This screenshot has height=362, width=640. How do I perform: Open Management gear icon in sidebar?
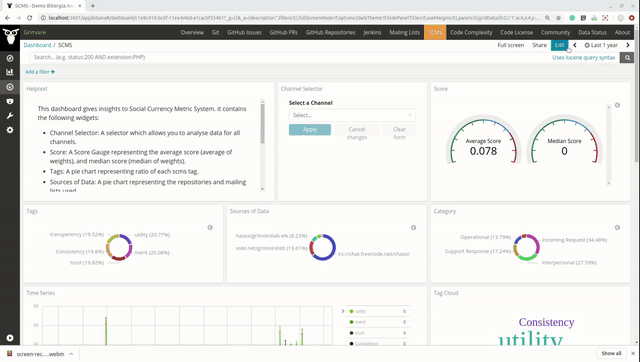[10, 130]
